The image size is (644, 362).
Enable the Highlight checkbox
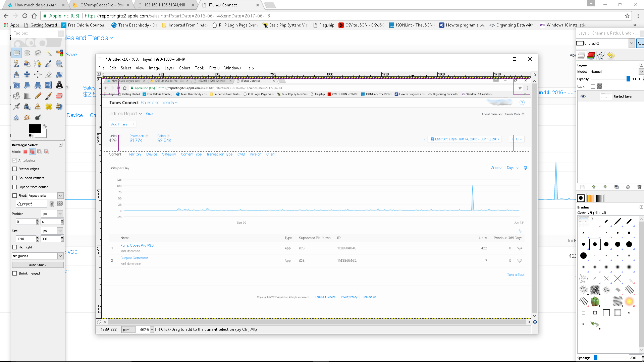click(14, 247)
